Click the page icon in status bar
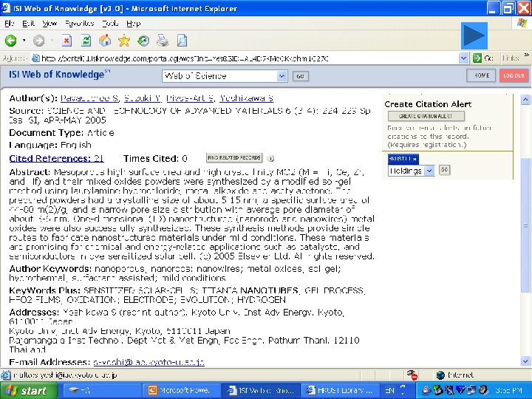Viewport: 532px width, 399px height. pos(6,375)
